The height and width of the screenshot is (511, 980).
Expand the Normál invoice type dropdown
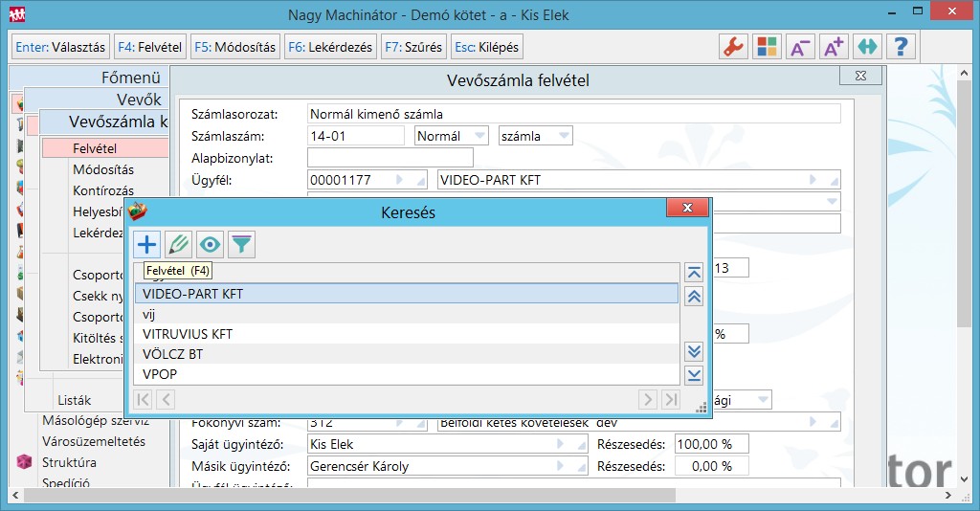point(479,136)
